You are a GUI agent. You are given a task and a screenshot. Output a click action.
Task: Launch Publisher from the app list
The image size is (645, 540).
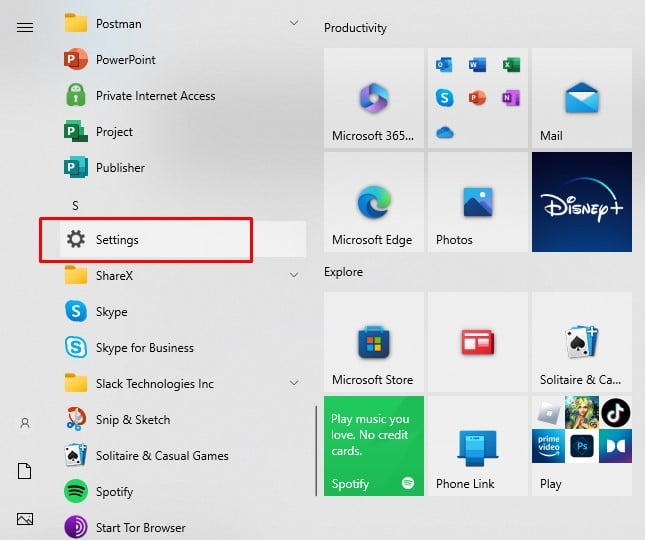click(x=183, y=168)
